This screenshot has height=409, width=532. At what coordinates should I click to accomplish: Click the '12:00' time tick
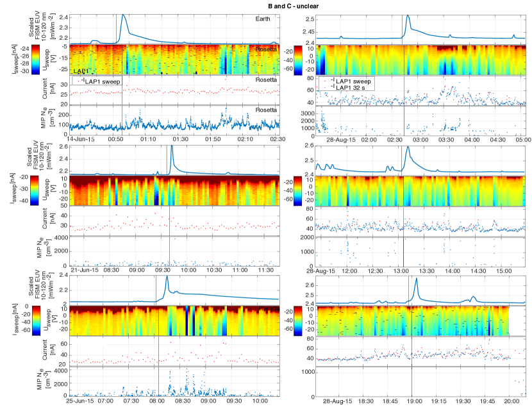tap(349, 271)
